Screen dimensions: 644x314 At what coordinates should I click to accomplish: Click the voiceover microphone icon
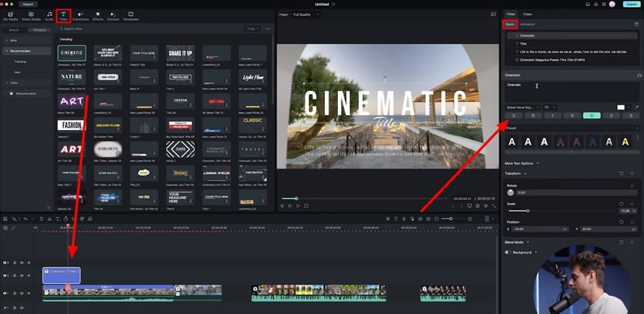click(x=404, y=219)
